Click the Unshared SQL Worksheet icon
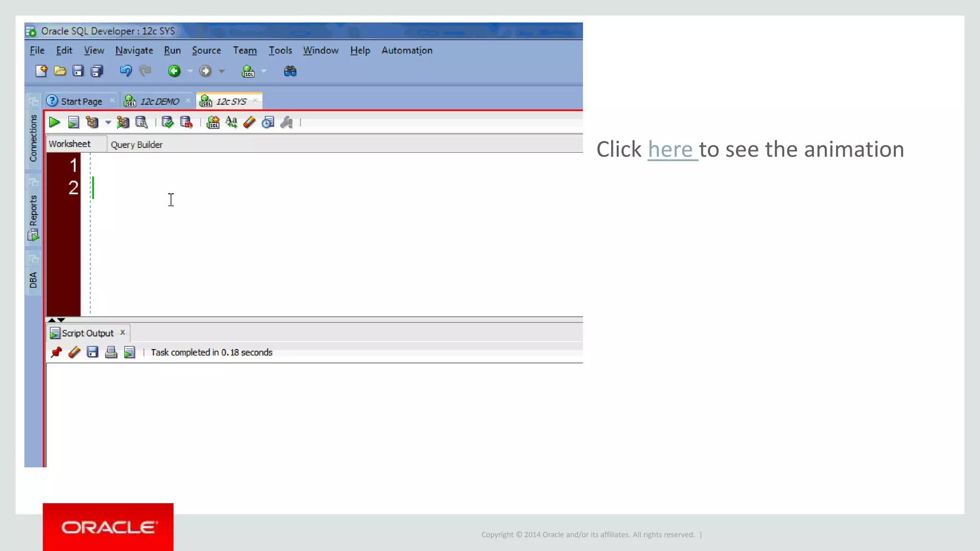 pyautogui.click(x=213, y=122)
